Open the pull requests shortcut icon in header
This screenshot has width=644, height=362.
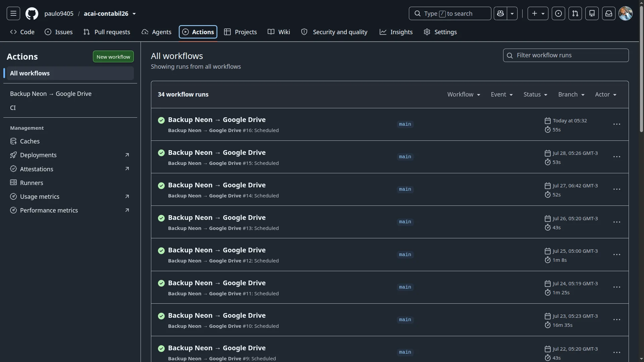(x=575, y=13)
